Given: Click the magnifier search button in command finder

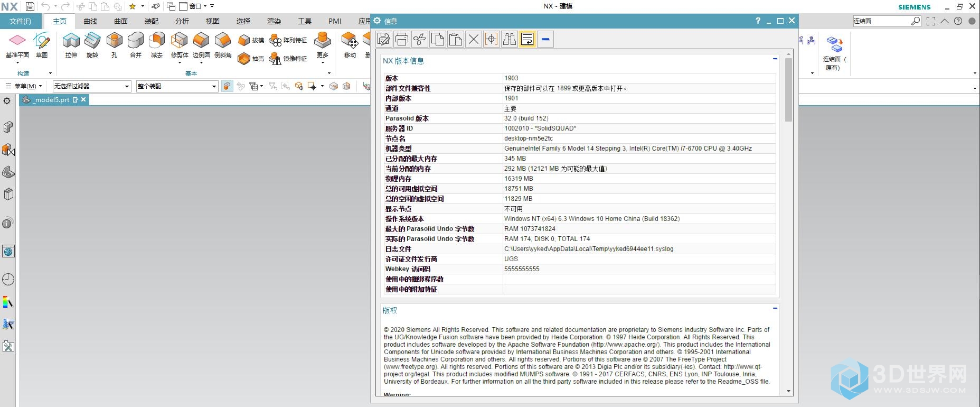Looking at the screenshot, I should [x=916, y=21].
